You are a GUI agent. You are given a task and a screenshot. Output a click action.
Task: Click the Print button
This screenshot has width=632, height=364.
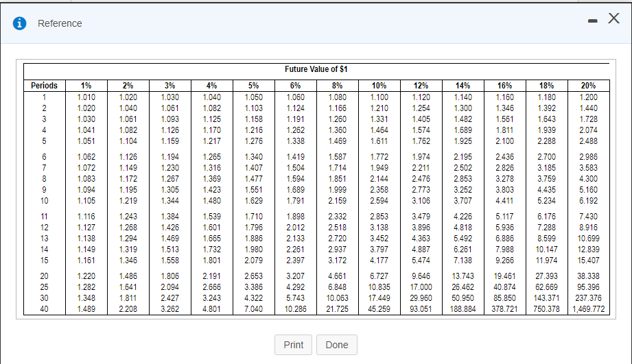coord(294,345)
